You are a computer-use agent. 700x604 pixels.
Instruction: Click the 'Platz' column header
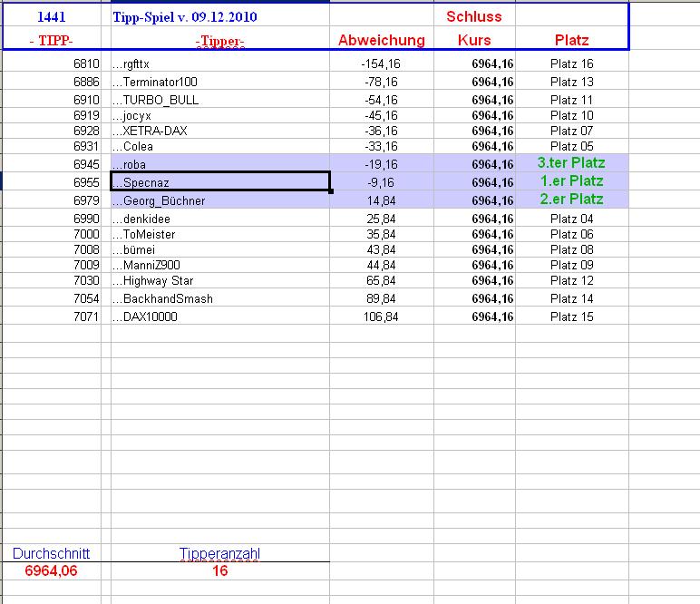click(572, 40)
